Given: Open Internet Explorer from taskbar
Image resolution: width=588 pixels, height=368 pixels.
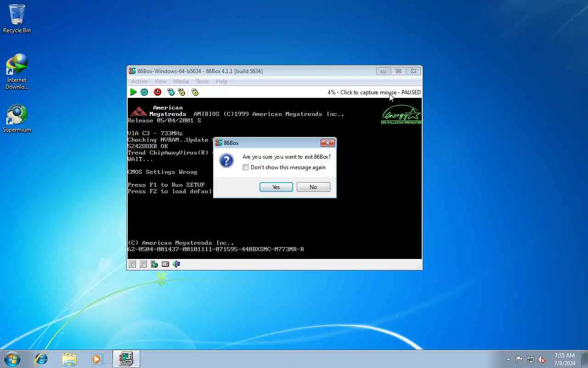Looking at the screenshot, I should click(x=41, y=359).
